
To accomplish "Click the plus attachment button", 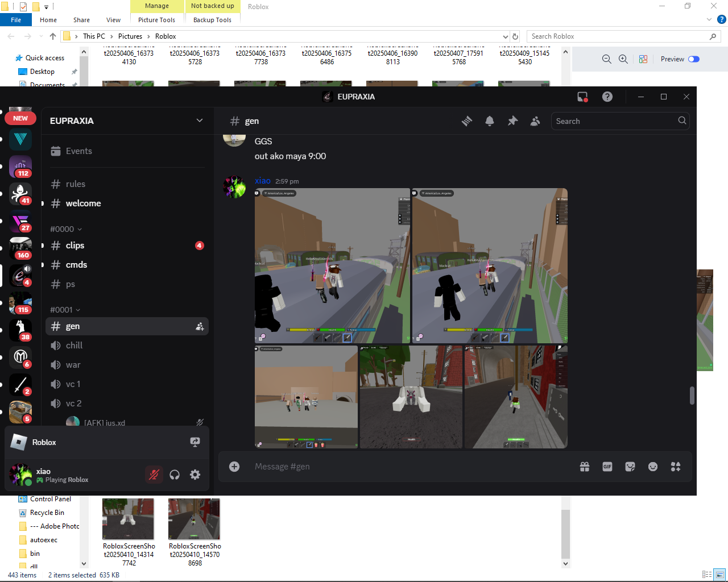I will click(x=234, y=467).
